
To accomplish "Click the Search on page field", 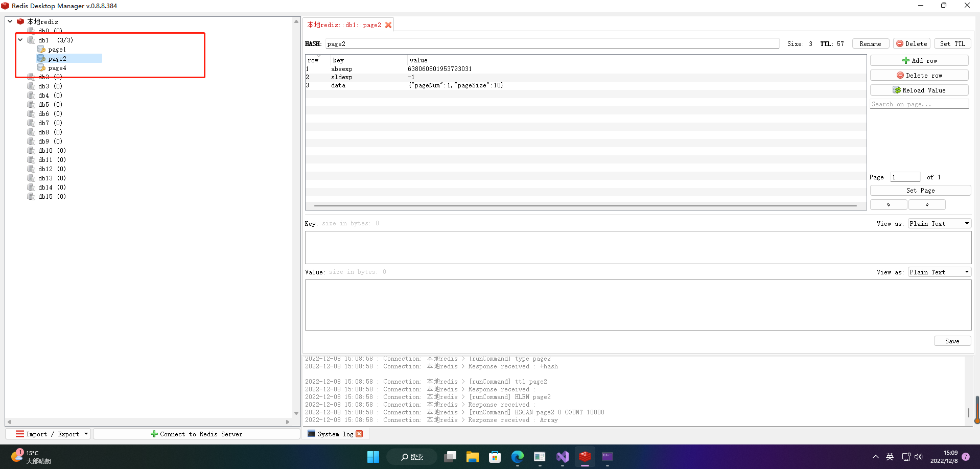I will point(919,104).
